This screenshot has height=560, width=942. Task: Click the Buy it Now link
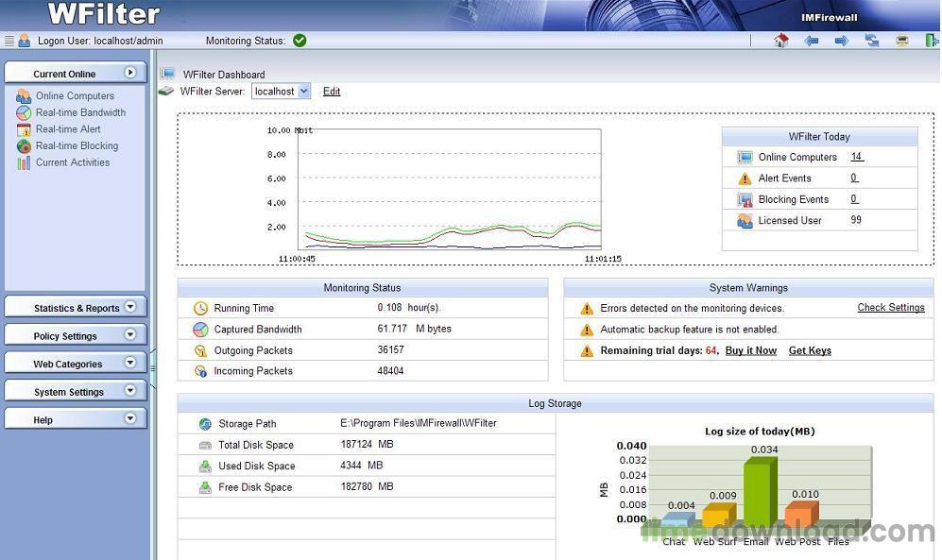(751, 350)
